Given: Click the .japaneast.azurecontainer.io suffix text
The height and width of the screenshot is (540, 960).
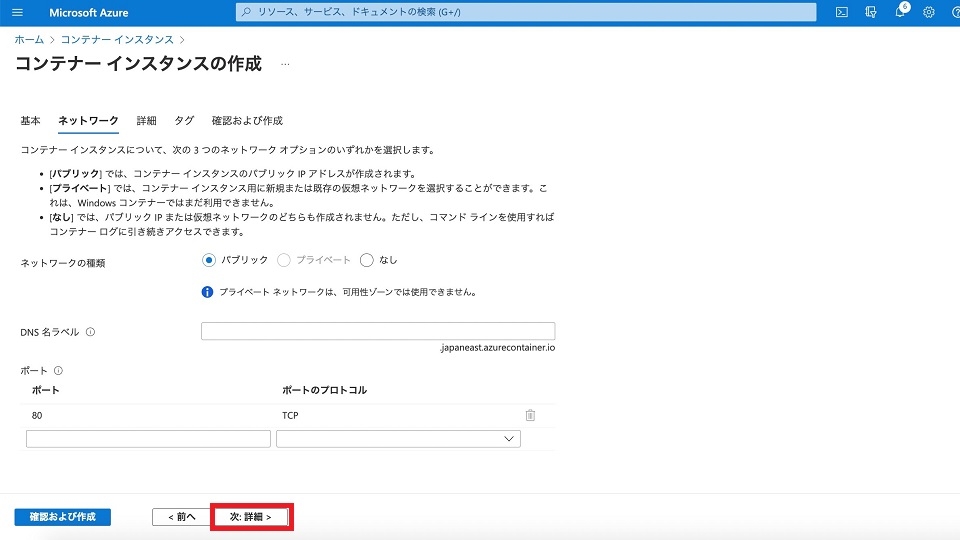Looking at the screenshot, I should [497, 348].
